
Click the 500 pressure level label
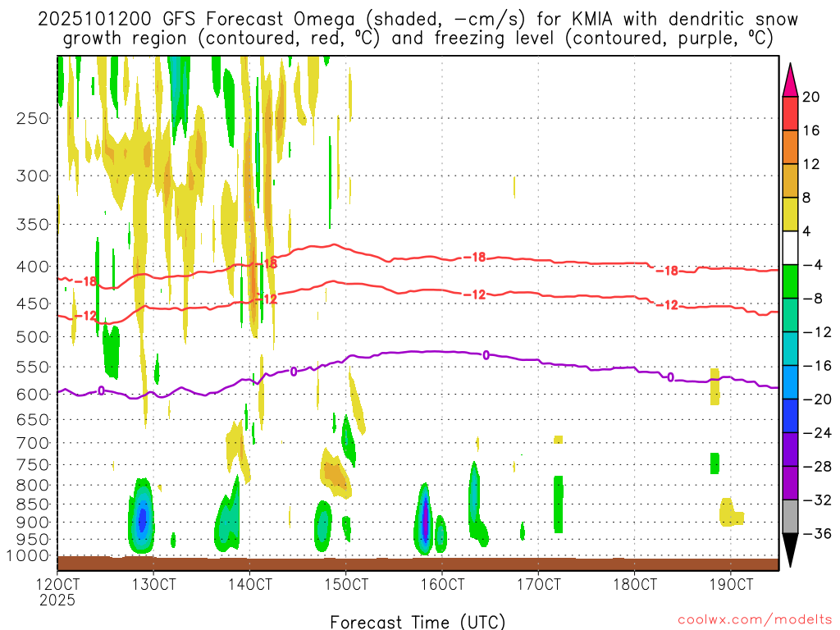[x=27, y=337]
